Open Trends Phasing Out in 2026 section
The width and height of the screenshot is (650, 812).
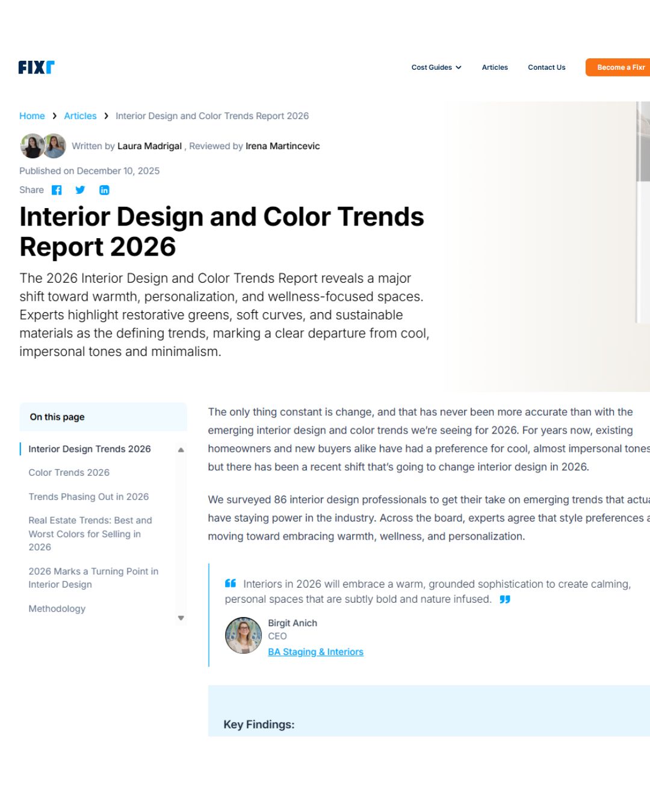tap(88, 496)
